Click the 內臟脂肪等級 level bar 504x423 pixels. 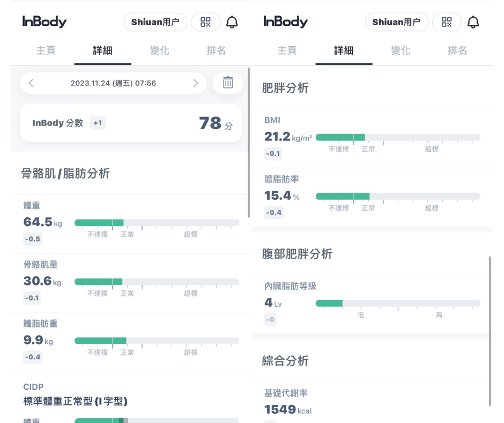click(x=398, y=303)
